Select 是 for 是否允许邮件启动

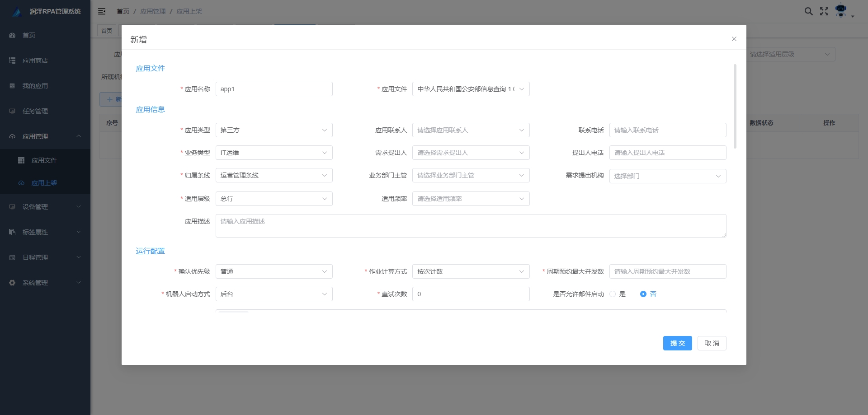tap(613, 294)
